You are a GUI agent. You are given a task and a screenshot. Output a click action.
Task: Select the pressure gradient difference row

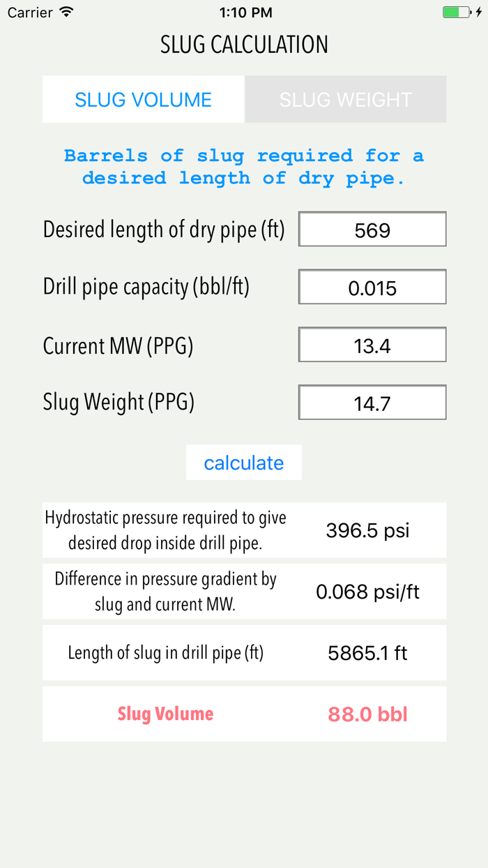coord(244,591)
